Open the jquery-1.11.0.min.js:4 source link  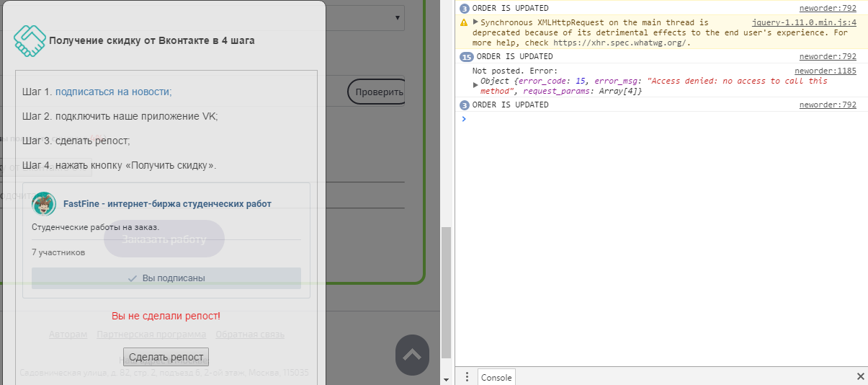click(x=804, y=23)
